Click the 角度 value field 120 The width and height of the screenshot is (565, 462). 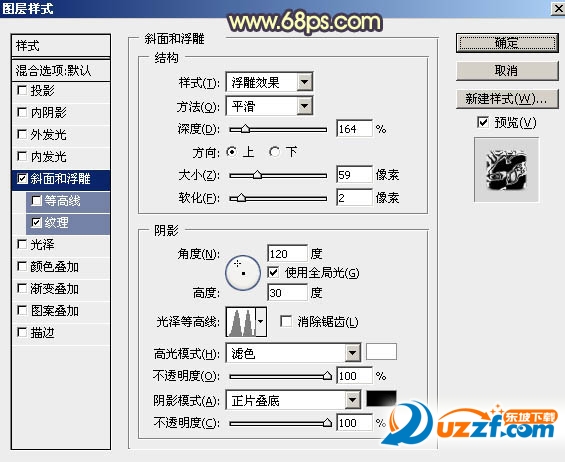click(288, 254)
